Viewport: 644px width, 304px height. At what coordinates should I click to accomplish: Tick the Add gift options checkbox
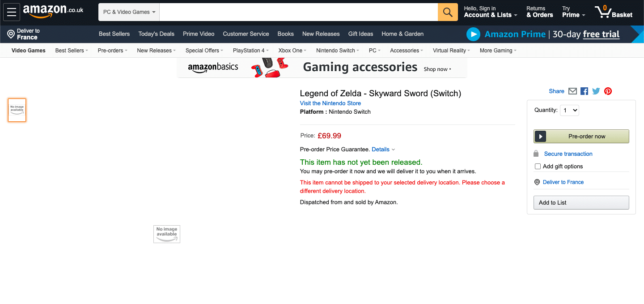[x=538, y=167]
